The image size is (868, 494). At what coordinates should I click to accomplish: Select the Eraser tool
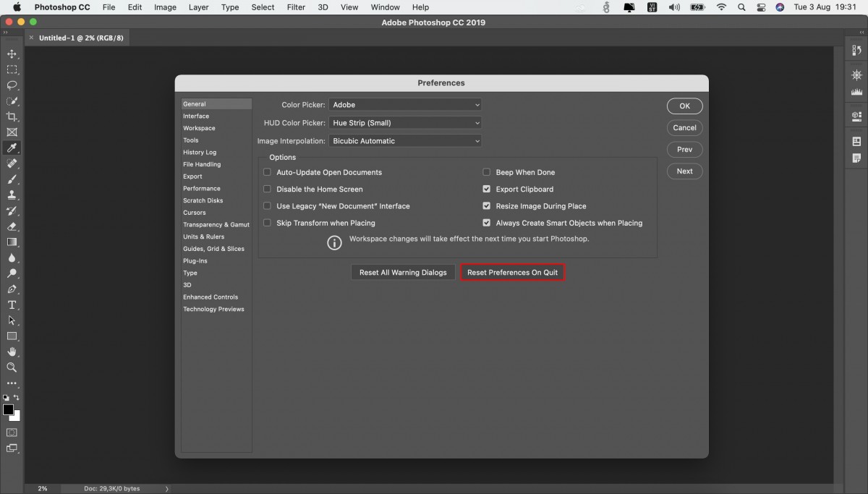click(x=12, y=226)
